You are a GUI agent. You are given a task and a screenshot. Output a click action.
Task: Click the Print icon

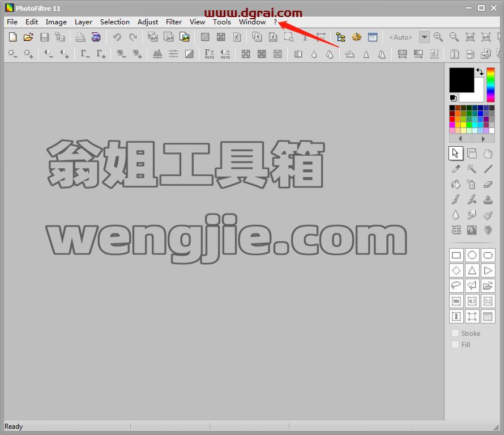(x=80, y=37)
